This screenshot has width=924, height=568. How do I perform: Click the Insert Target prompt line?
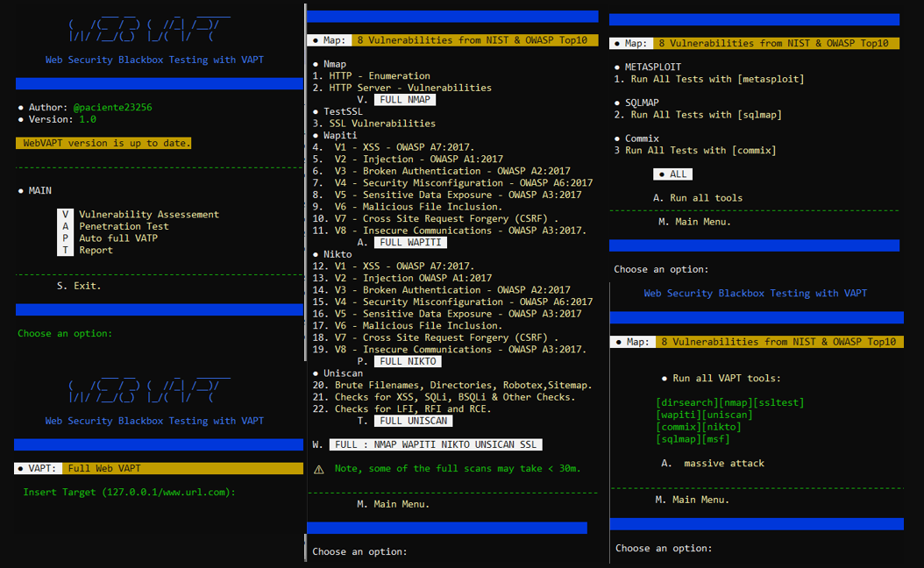point(129,492)
